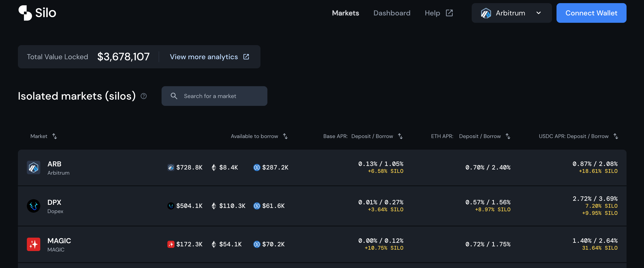Click the magnifier icon in search box

[x=174, y=96]
